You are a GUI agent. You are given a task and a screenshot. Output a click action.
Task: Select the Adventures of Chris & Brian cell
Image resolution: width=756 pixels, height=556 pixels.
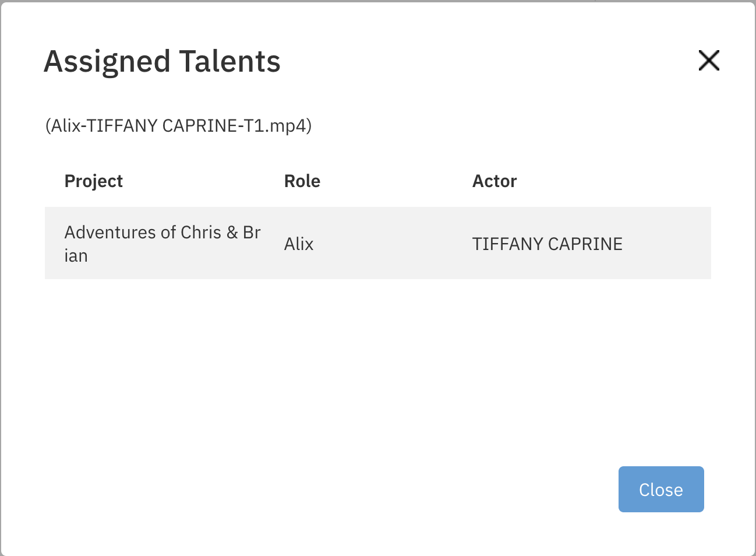(x=162, y=244)
